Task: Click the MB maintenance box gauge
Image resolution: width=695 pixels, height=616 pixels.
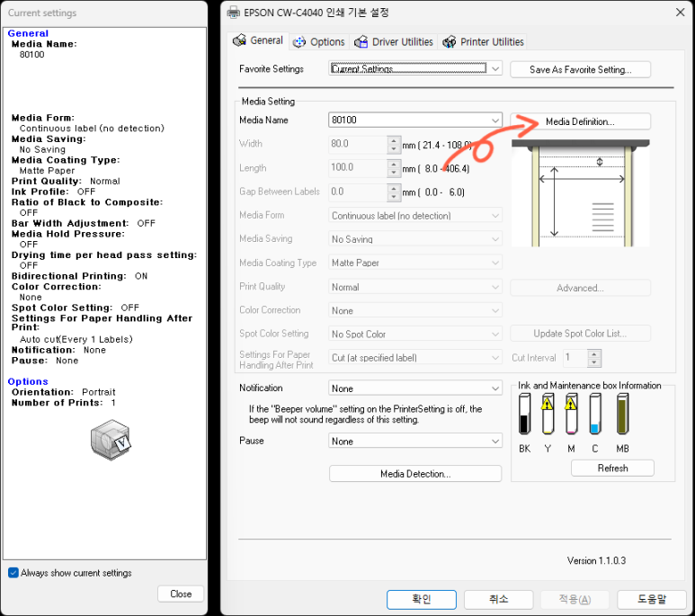Action: point(622,414)
